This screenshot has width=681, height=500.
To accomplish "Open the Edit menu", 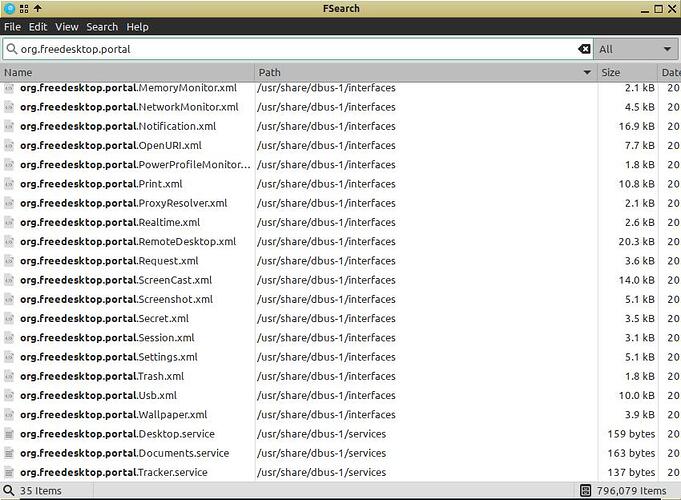I will click(x=38, y=27).
